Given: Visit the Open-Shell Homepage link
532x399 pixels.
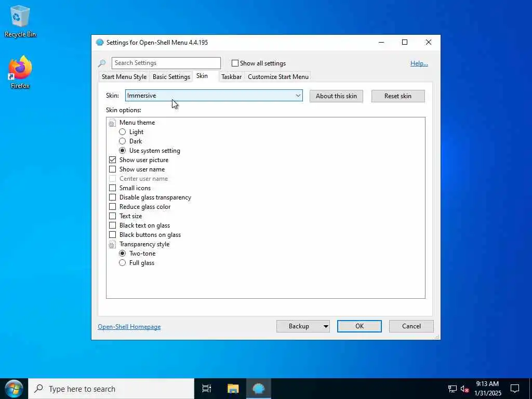Looking at the screenshot, I should pyautogui.click(x=129, y=327).
